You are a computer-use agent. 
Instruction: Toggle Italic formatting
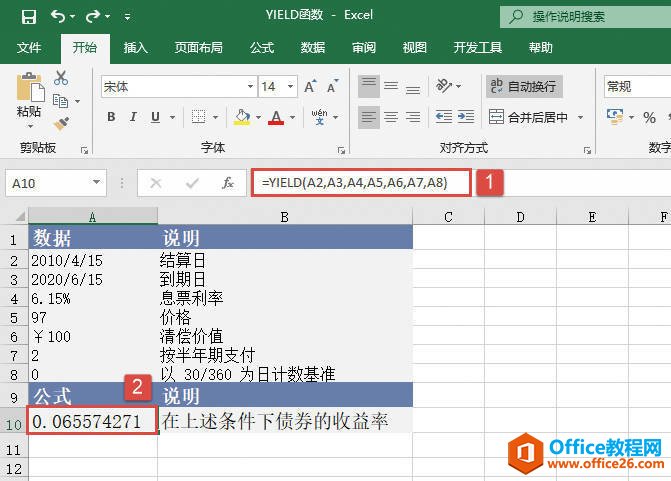(133, 117)
